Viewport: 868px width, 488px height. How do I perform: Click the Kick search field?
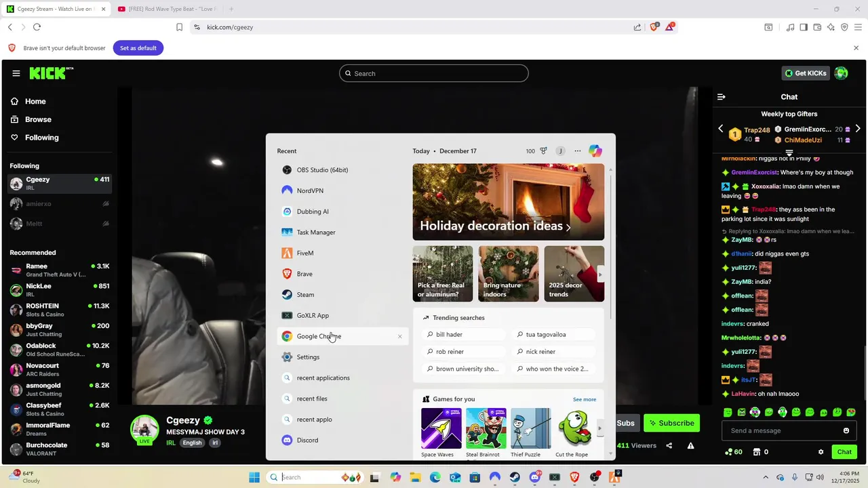434,73
